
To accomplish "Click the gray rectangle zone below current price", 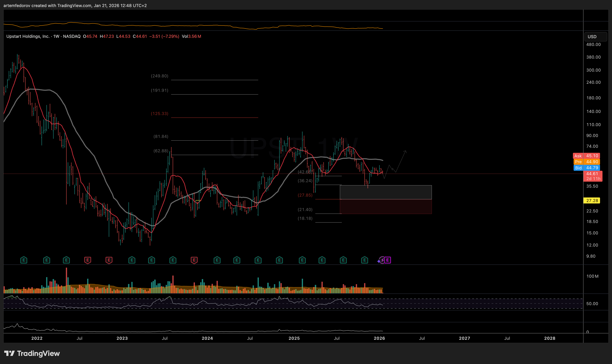I will [386, 192].
